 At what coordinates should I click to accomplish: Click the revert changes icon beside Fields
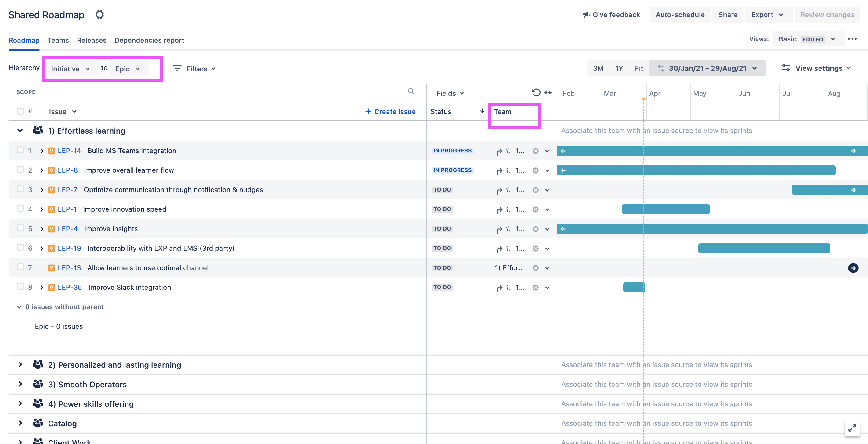[536, 93]
